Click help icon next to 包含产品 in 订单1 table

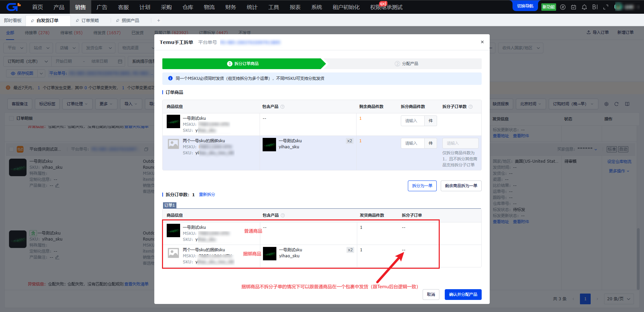[283, 215]
